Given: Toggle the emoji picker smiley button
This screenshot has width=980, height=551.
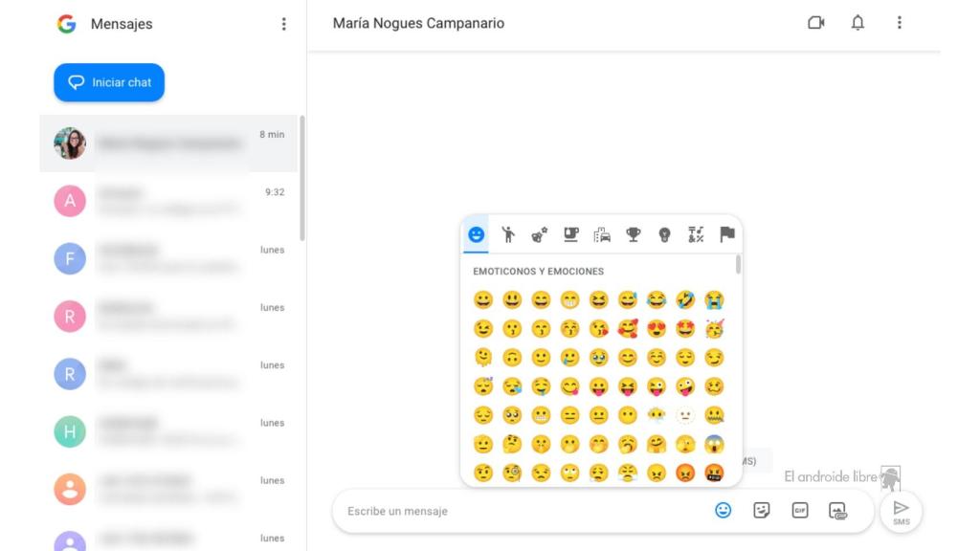Looking at the screenshot, I should (724, 511).
